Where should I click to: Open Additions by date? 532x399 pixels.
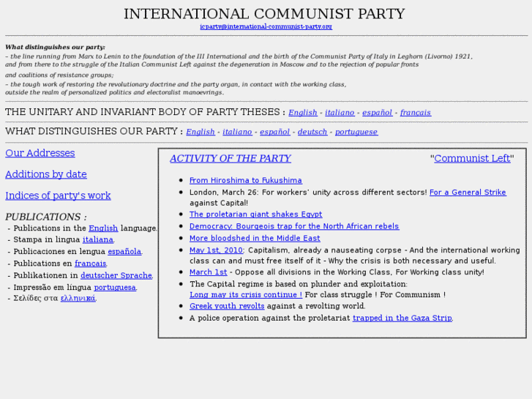tap(46, 174)
